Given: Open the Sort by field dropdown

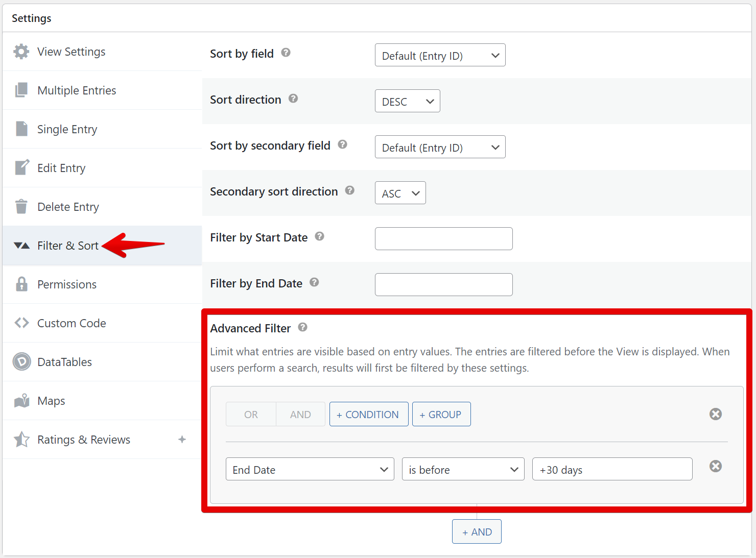Looking at the screenshot, I should tap(440, 55).
